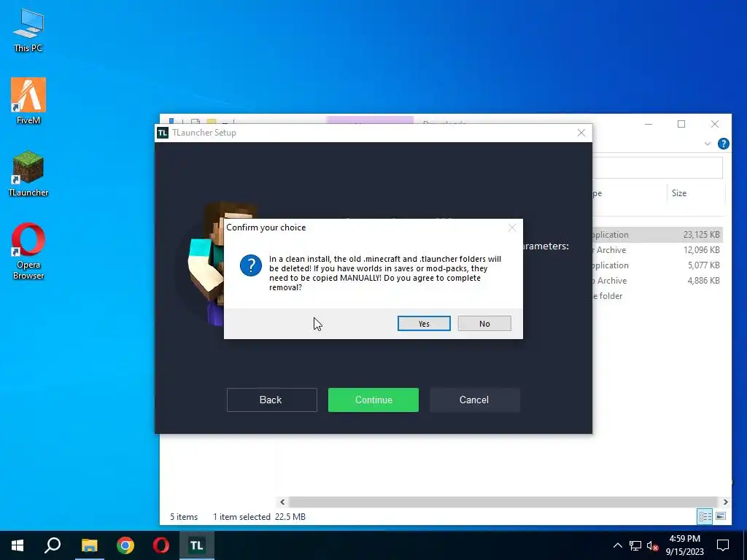Select TLauncher desktop shortcut

point(28,174)
